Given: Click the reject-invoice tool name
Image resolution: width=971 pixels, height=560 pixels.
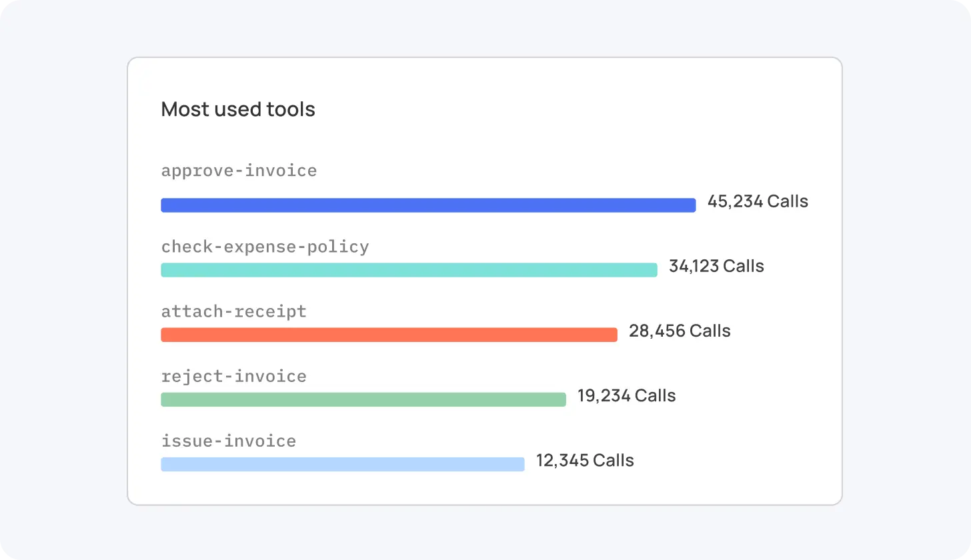Looking at the screenshot, I should click(233, 376).
